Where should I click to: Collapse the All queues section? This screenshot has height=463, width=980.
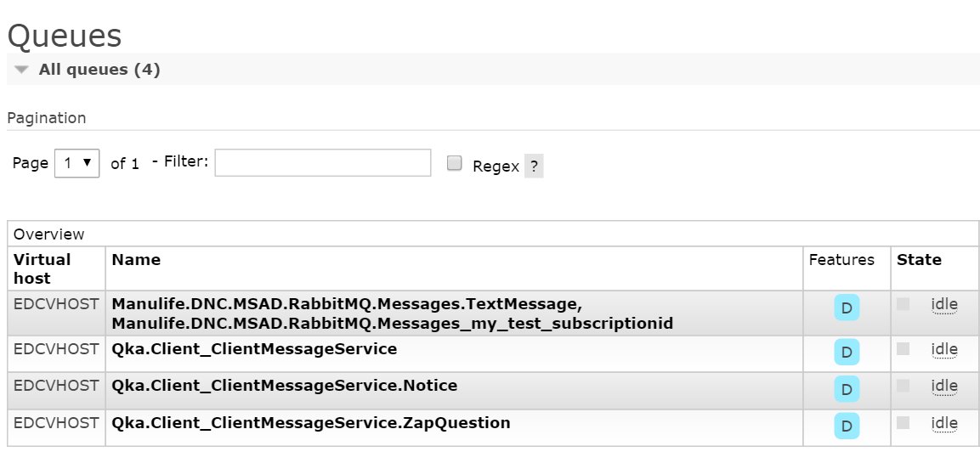[x=22, y=70]
